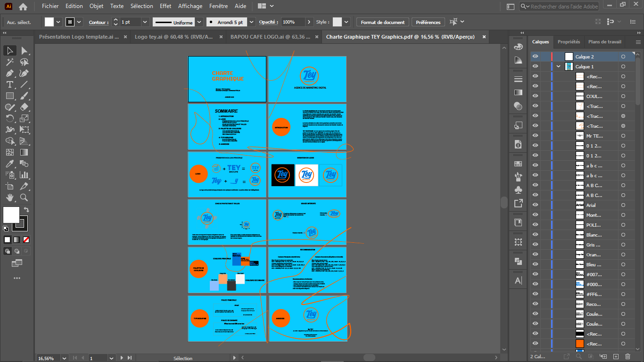Create a new layer in Layers panel
Screen dimensions: 644x362
tap(616, 356)
